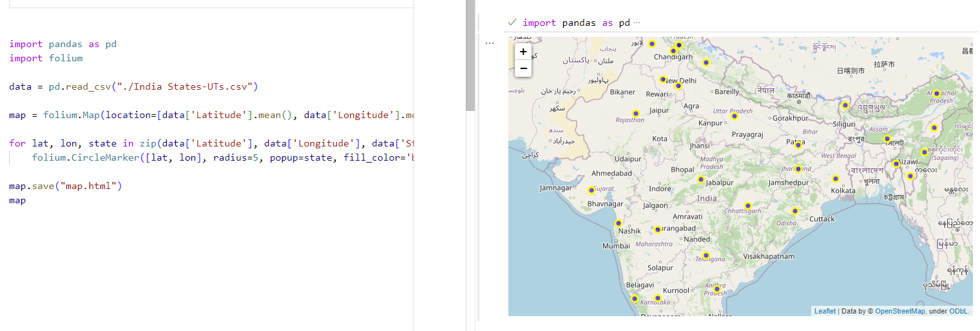Click the Indore label on the map

tap(660, 188)
